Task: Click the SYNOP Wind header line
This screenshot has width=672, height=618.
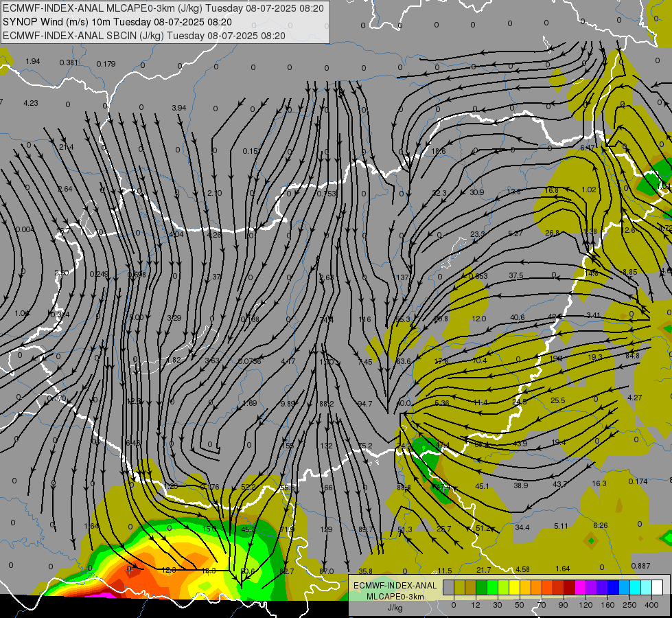Action: tap(117, 22)
